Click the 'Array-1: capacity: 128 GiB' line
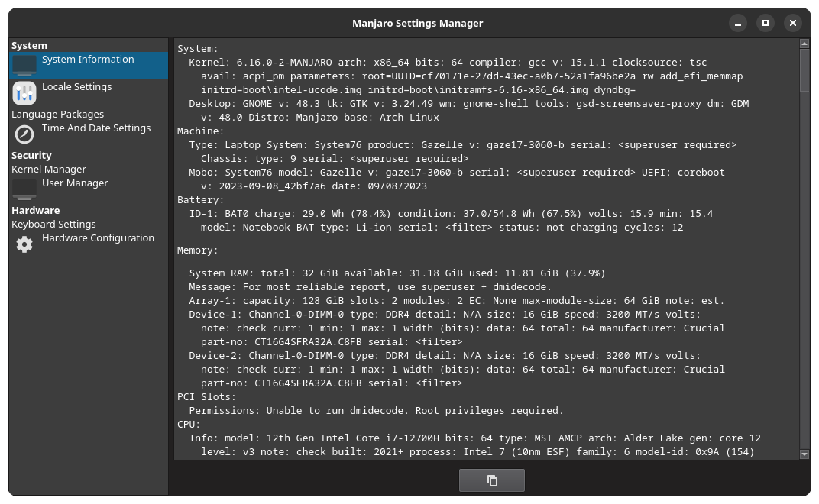 (457, 300)
